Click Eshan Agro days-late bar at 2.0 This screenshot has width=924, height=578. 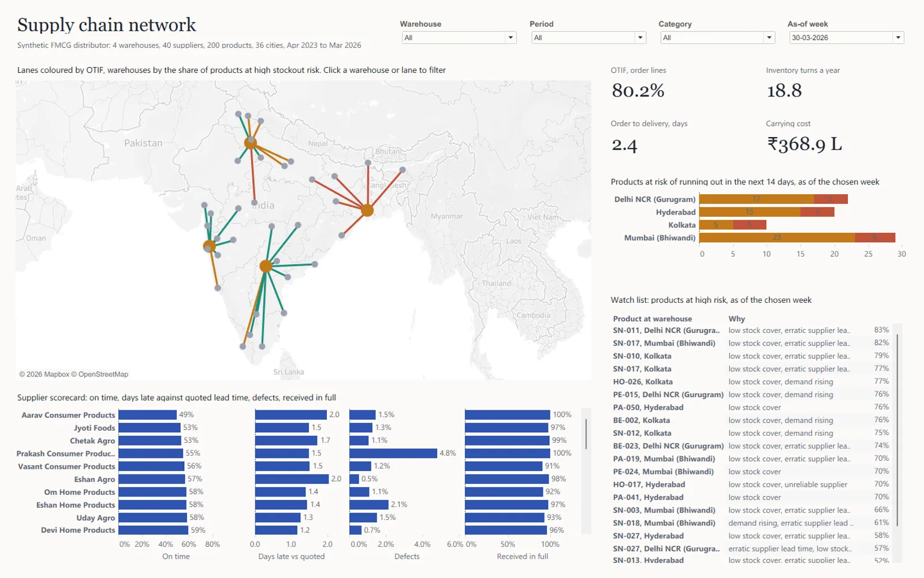coord(292,479)
